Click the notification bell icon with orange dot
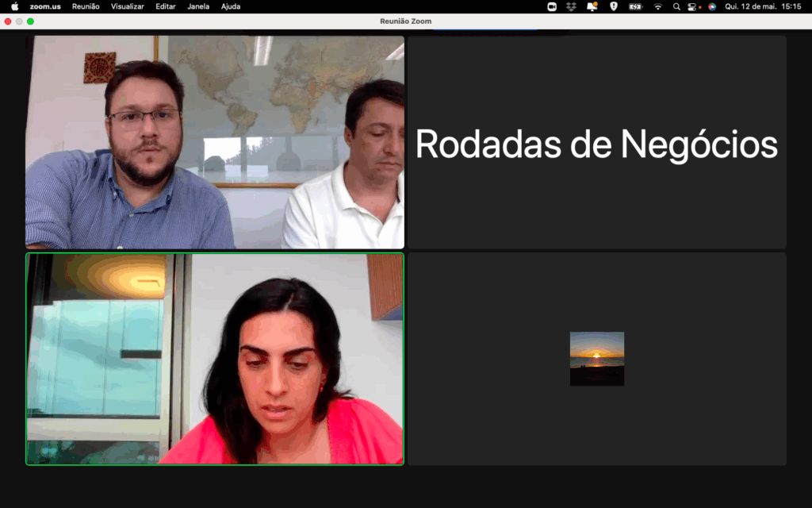The image size is (812, 508). (x=592, y=6)
